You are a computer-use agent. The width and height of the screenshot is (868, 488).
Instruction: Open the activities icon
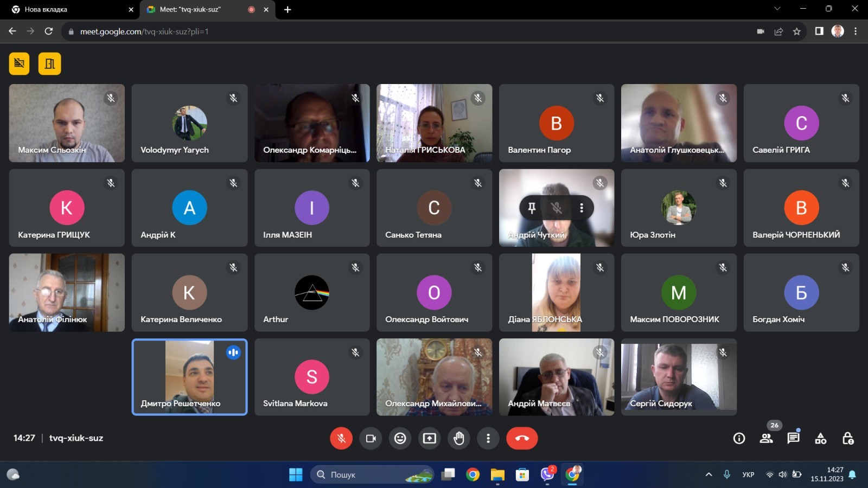click(x=820, y=438)
